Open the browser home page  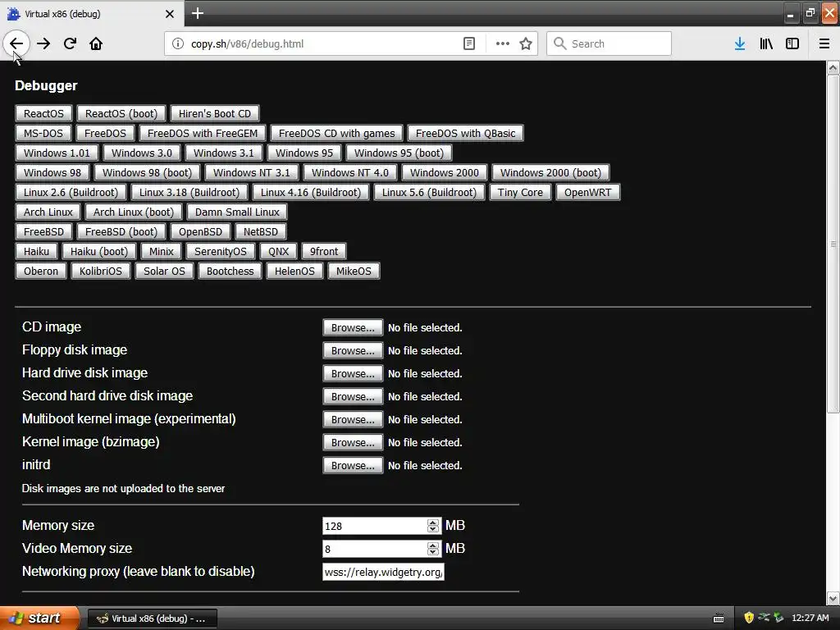[96, 43]
